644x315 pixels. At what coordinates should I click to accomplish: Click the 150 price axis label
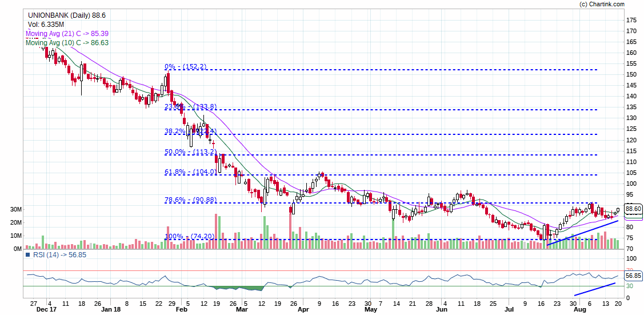click(x=630, y=75)
